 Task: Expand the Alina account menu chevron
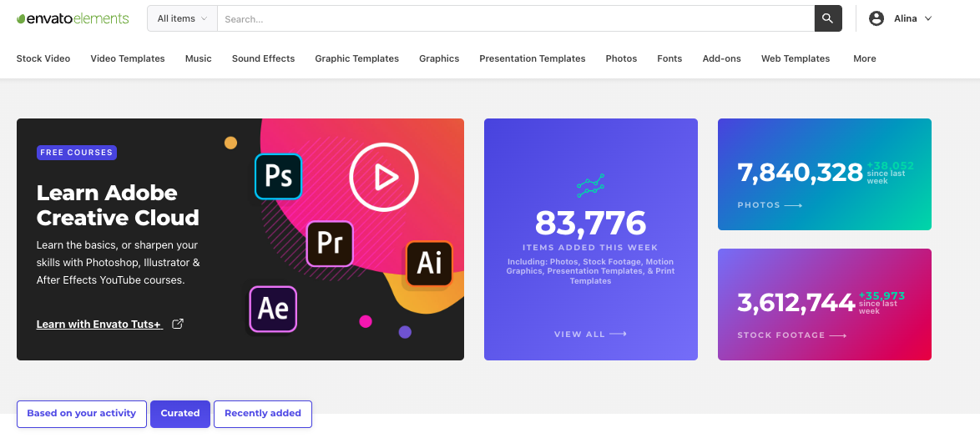point(928,18)
